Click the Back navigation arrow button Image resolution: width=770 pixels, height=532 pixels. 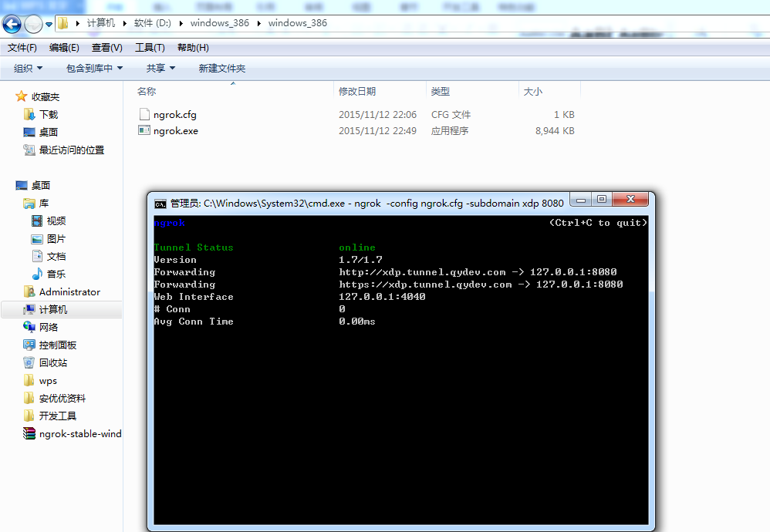click(x=12, y=24)
